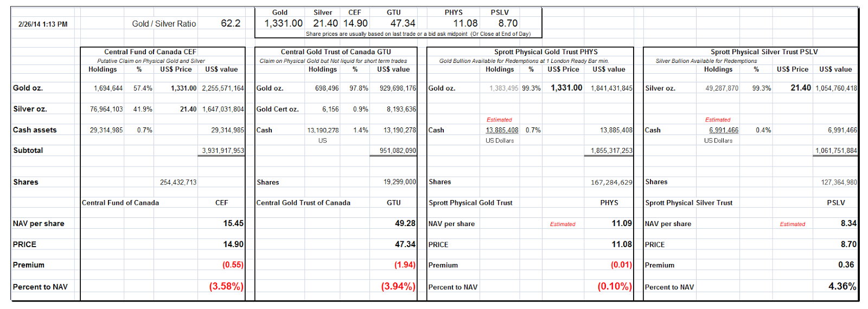Image resolution: width=868 pixels, height=309 pixels.
Task: Select the share prices footnote text
Action: tap(418, 34)
